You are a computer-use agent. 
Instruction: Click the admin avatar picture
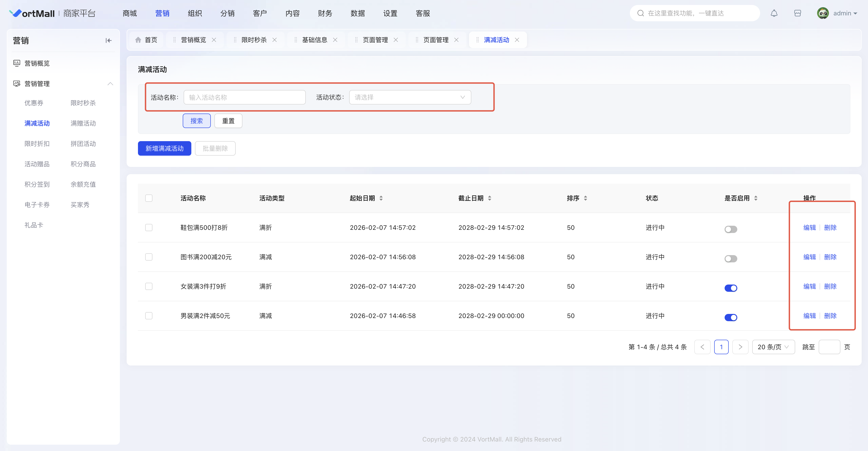pos(823,13)
